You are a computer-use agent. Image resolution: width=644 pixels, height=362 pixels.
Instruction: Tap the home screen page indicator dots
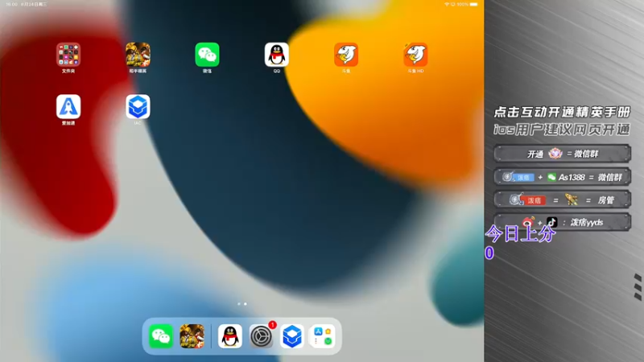[242, 304]
